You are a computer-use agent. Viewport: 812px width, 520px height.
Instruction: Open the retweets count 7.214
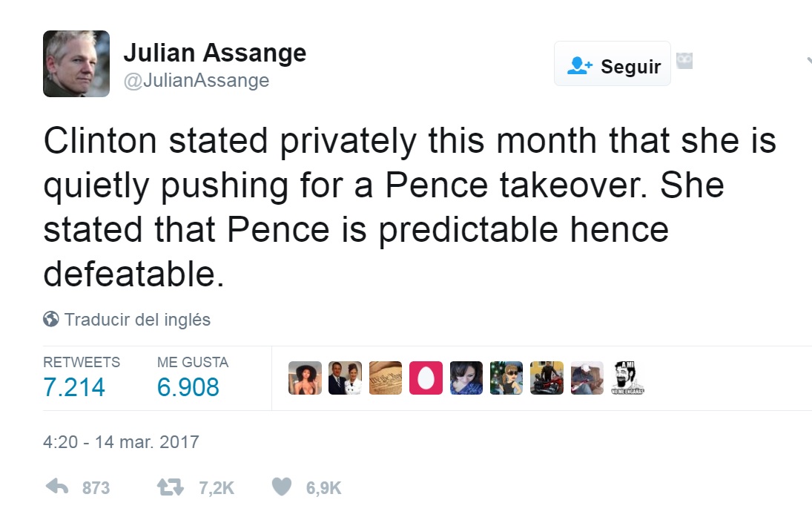point(74,387)
